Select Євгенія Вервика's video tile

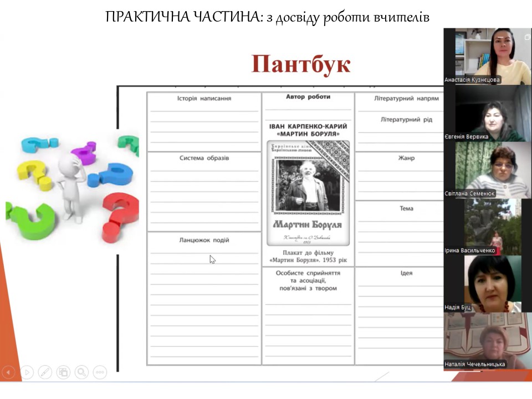487,114
